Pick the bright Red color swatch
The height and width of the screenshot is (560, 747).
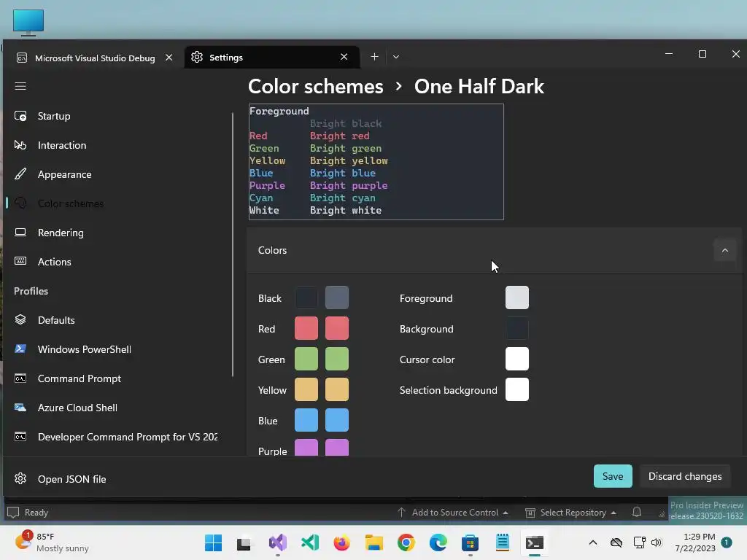click(337, 328)
